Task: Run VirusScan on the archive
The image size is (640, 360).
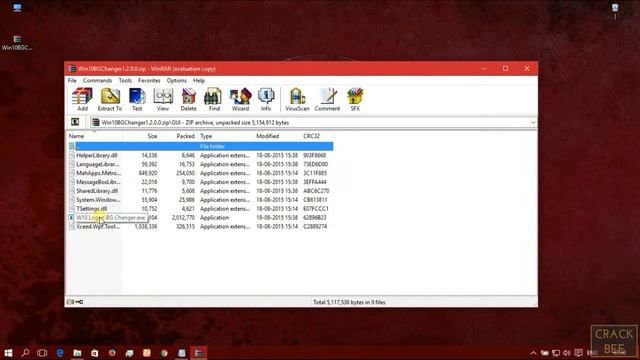Action: (297, 100)
